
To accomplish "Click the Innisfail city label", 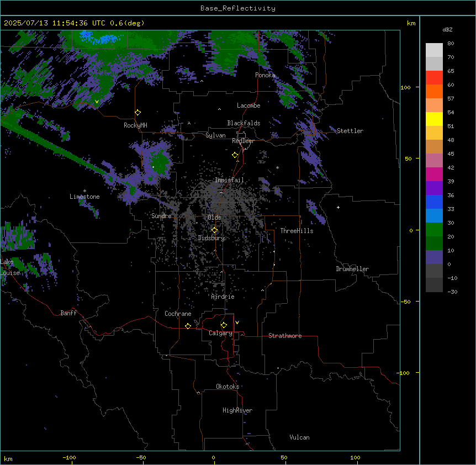I will (x=229, y=180).
